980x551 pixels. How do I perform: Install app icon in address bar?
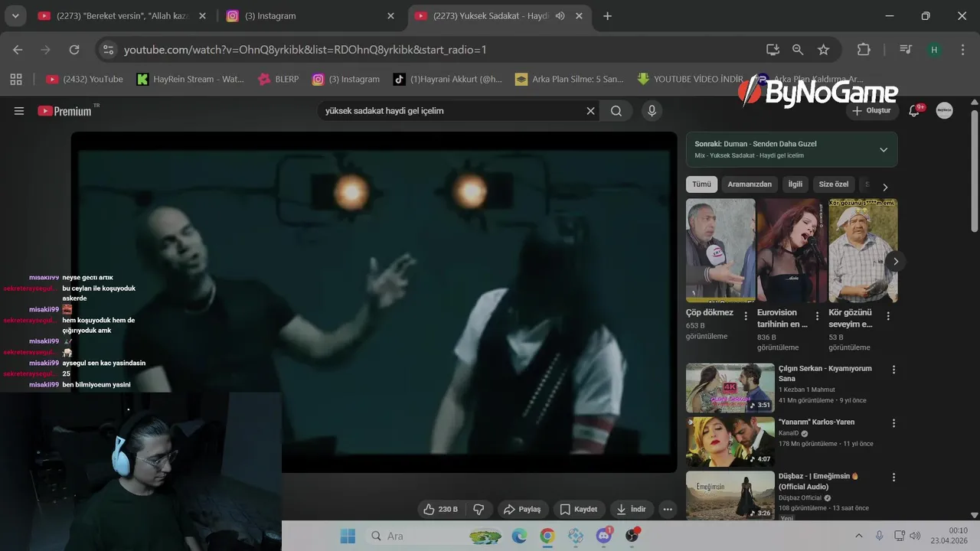click(x=773, y=50)
